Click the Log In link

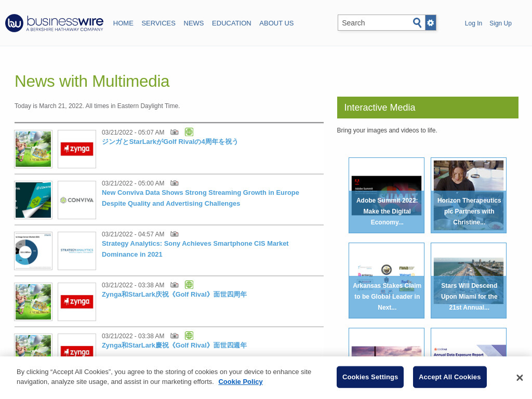[473, 23]
